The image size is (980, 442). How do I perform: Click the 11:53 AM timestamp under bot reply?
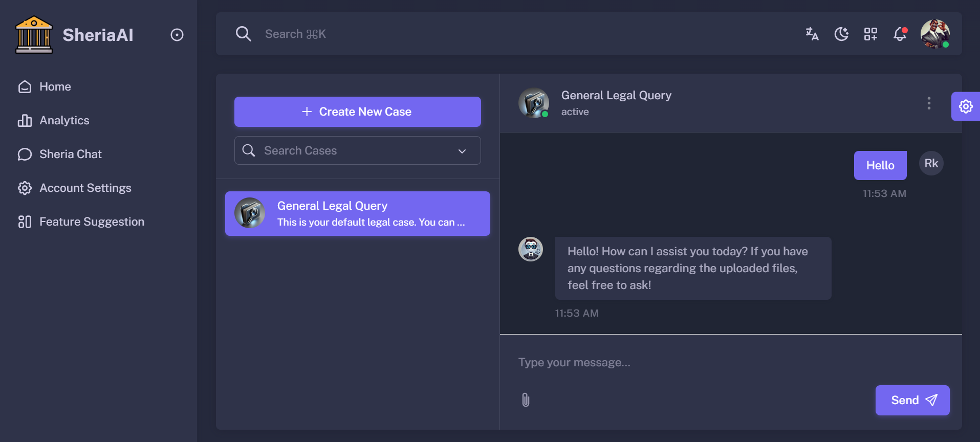[577, 313]
